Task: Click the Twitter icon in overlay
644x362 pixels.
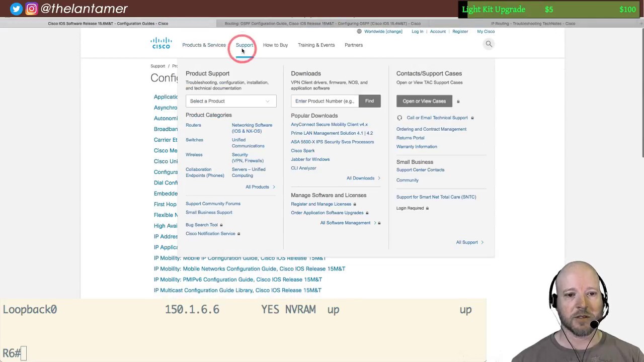Action: 16,9
